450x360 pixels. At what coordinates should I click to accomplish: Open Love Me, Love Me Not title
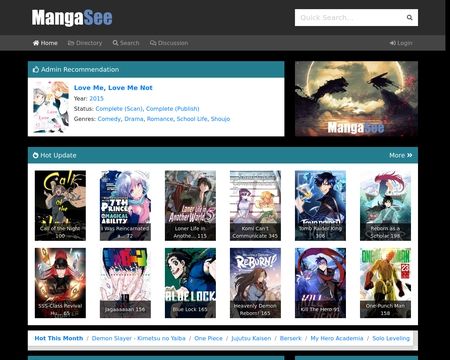click(x=113, y=88)
